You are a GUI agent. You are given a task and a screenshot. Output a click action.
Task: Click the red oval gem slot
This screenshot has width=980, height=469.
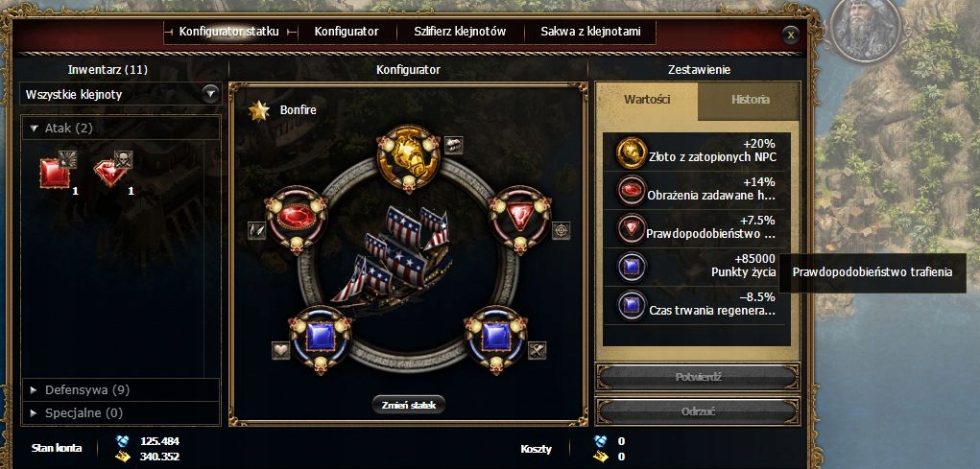point(297,220)
